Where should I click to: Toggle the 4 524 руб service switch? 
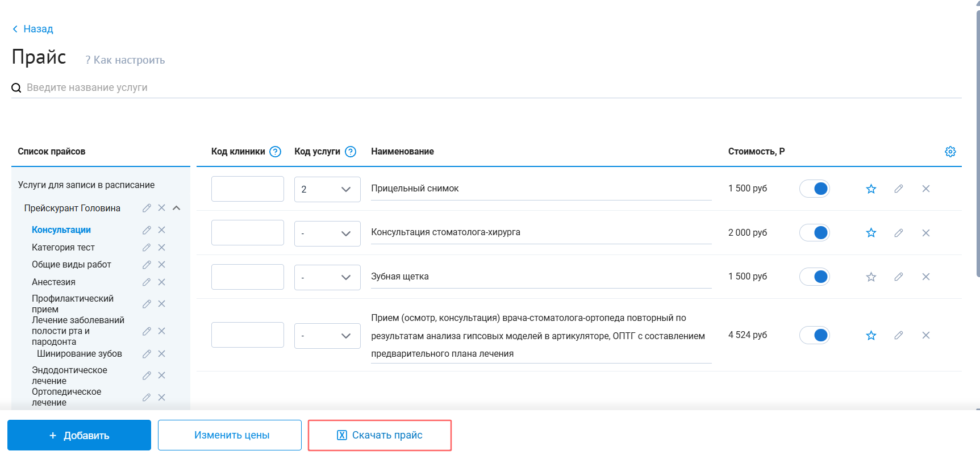click(x=814, y=335)
